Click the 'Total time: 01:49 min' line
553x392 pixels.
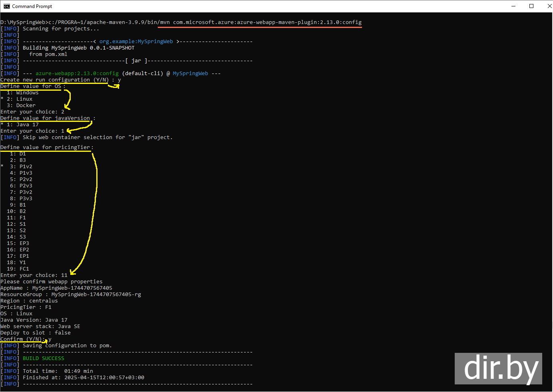tap(58, 371)
